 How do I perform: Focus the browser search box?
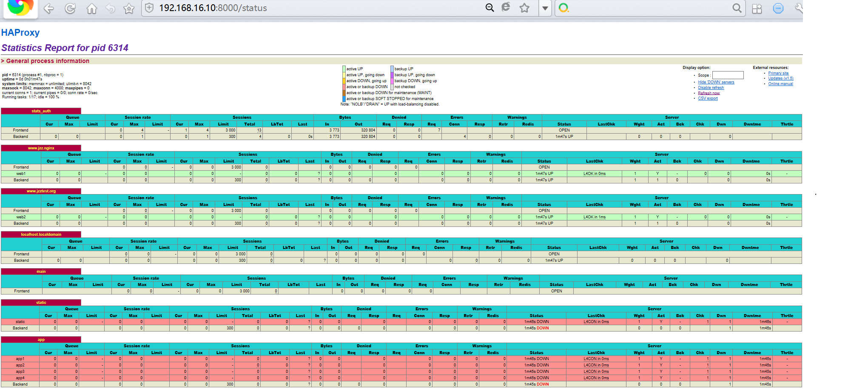click(x=650, y=8)
